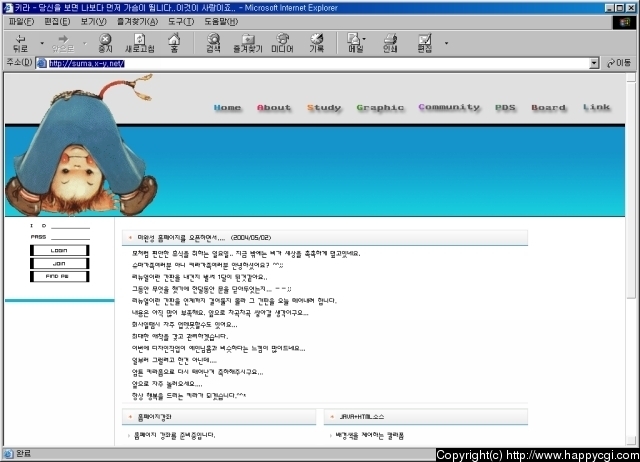The width and height of the screenshot is (640, 462).
Task: Open the Home page nav link
Action: click(227, 108)
